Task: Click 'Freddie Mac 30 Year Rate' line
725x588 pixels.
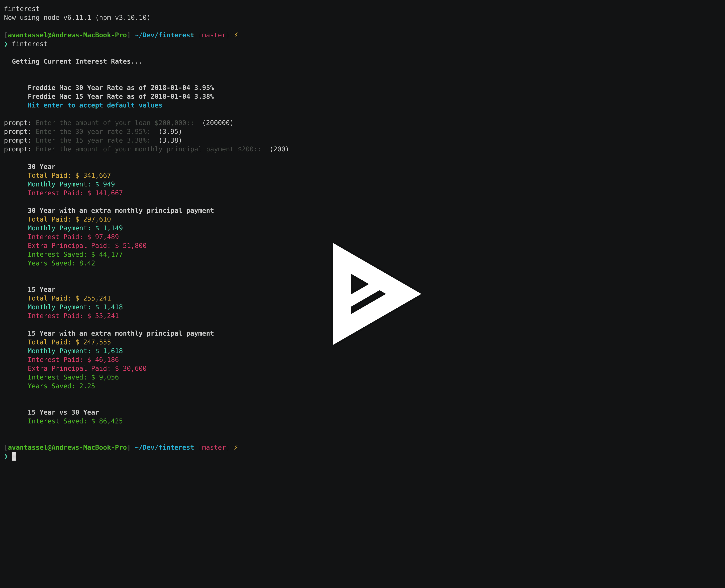Action: [x=121, y=88]
